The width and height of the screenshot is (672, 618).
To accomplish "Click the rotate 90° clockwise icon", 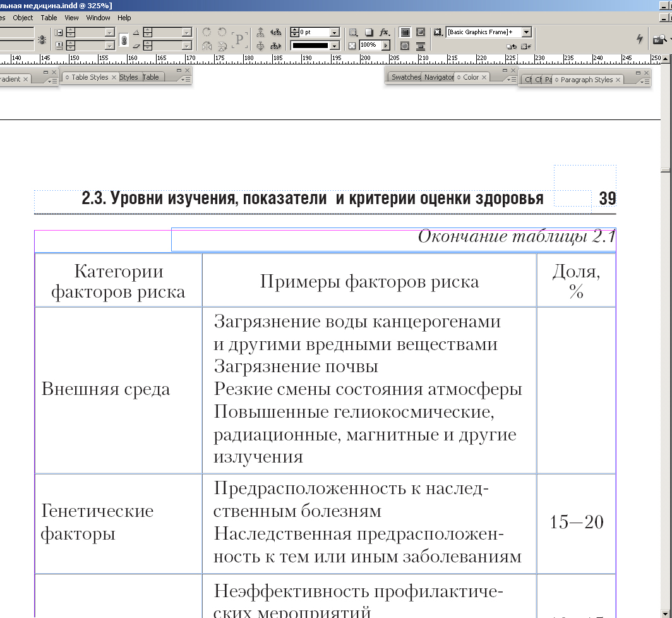I will click(x=207, y=32).
